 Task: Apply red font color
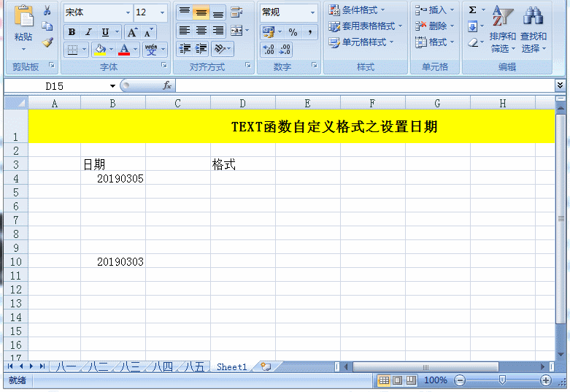point(124,49)
